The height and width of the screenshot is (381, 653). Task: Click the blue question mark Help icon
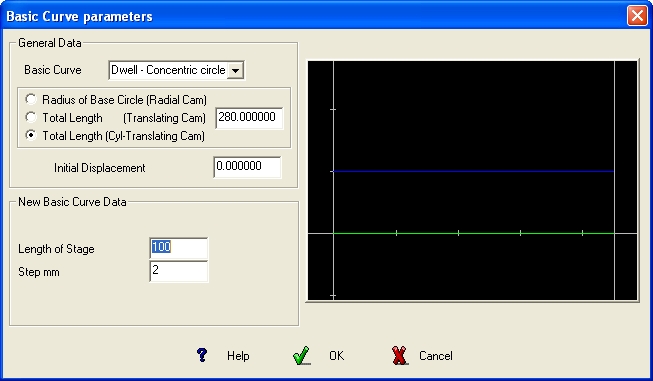click(202, 355)
